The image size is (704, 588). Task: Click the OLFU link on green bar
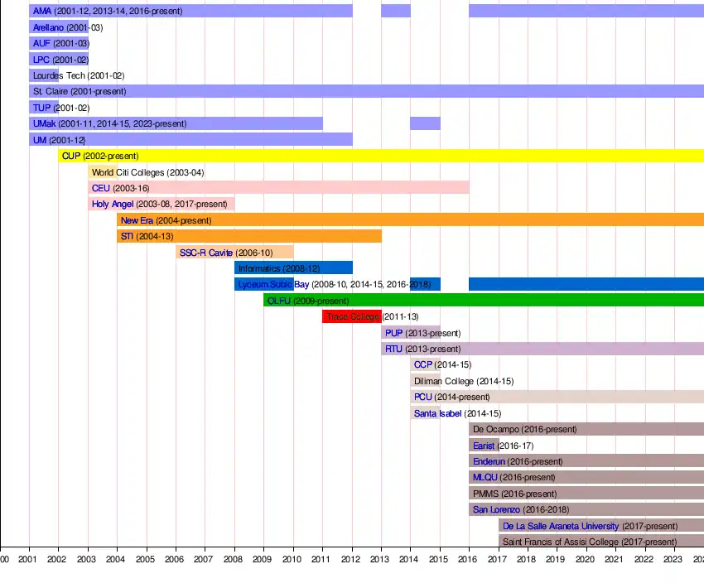click(279, 301)
